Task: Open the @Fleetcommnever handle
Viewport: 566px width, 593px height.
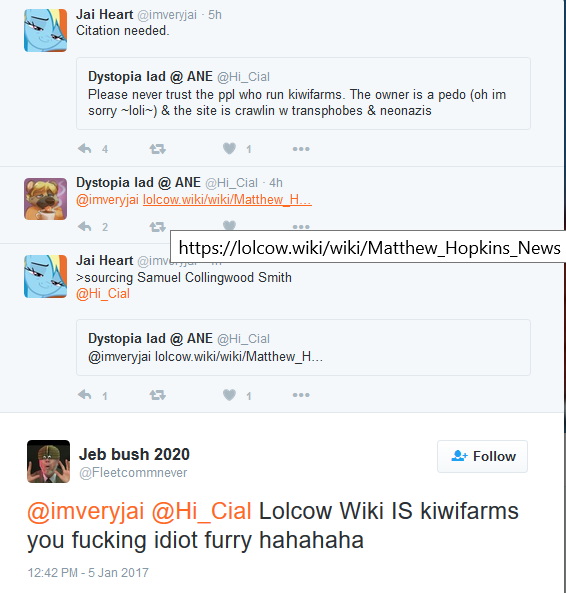Action: (x=133, y=473)
